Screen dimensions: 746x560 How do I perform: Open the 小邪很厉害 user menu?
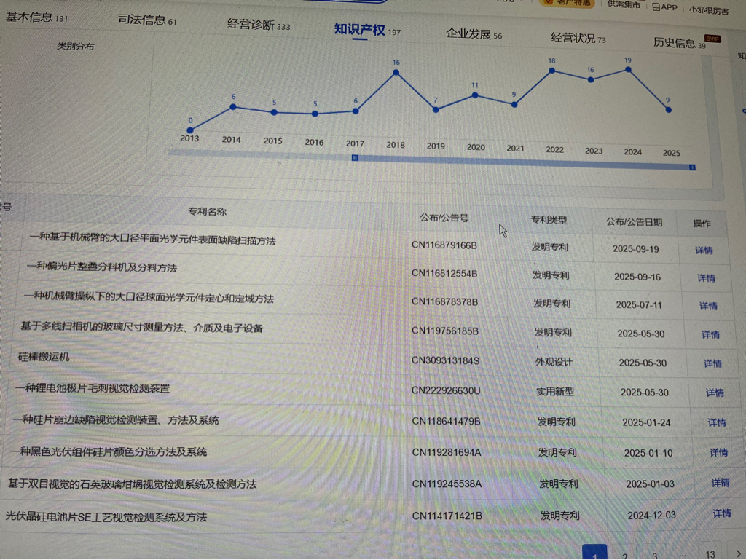[708, 10]
